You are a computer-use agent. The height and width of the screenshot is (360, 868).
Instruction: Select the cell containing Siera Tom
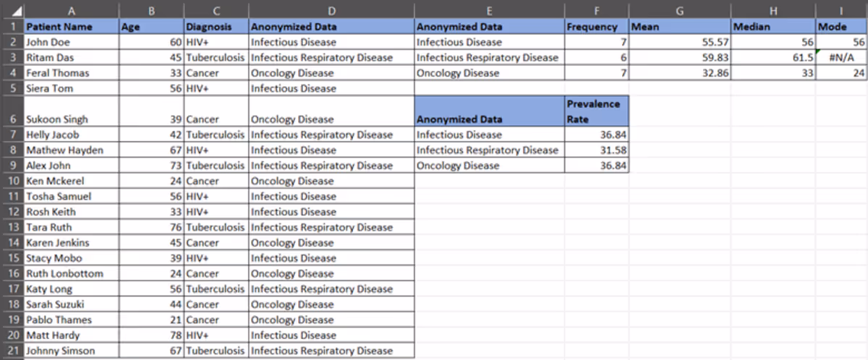[x=72, y=88]
